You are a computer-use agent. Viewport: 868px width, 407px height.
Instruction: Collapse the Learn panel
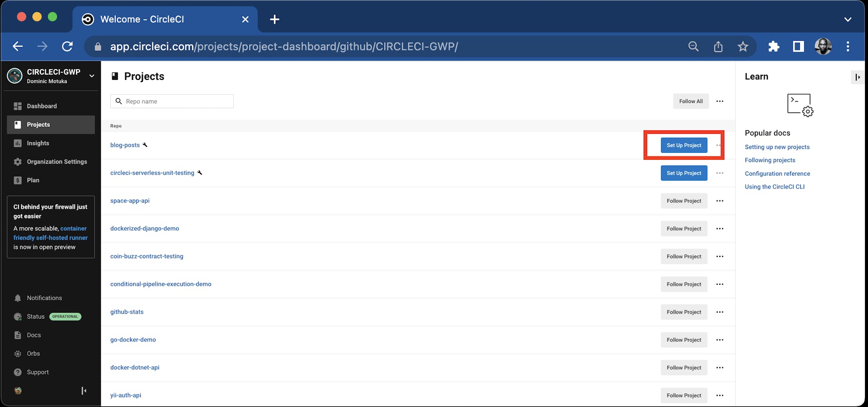click(857, 77)
